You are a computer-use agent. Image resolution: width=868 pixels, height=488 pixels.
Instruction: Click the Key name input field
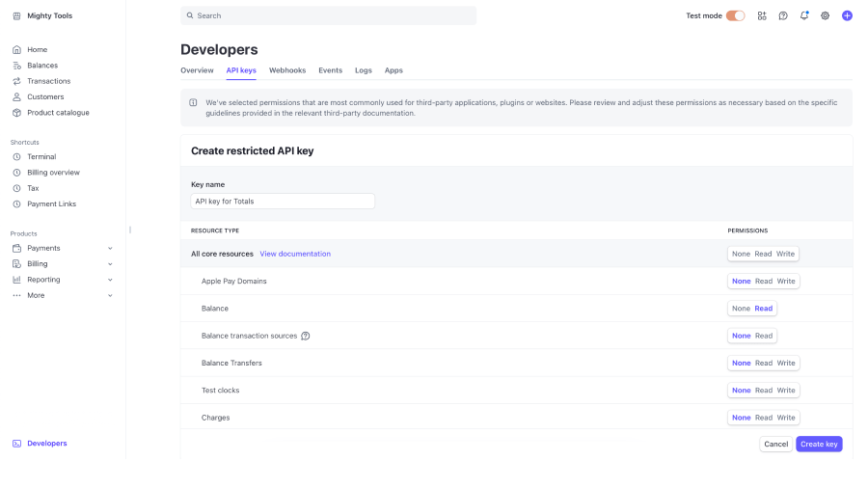tap(283, 202)
